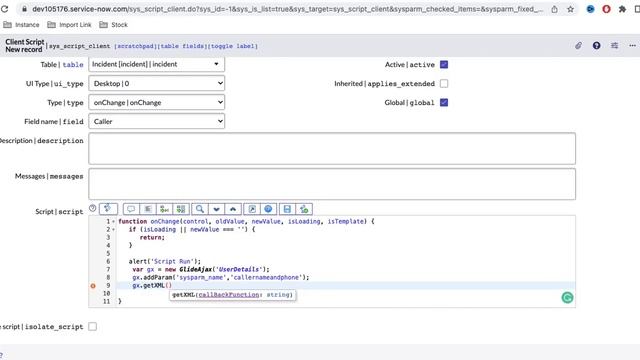Open the more options ellipsis menu
Screen dimensions: 640x360
(x=632, y=46)
